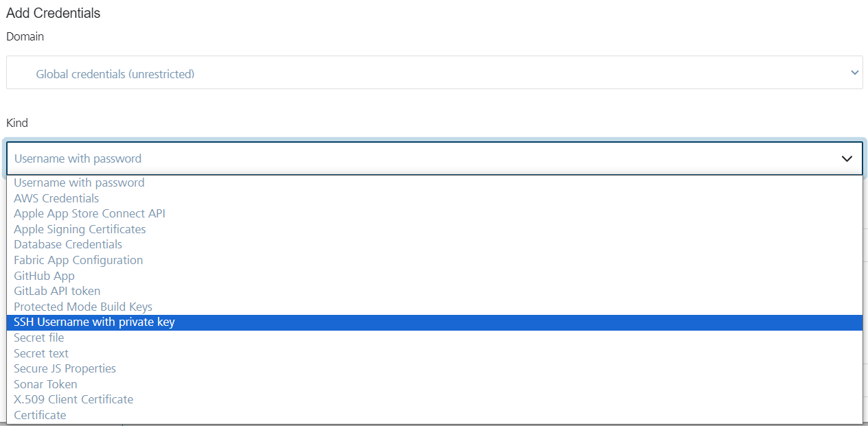The image size is (868, 426).
Task: Choose AWS Credentials from the list
Action: pyautogui.click(x=56, y=198)
